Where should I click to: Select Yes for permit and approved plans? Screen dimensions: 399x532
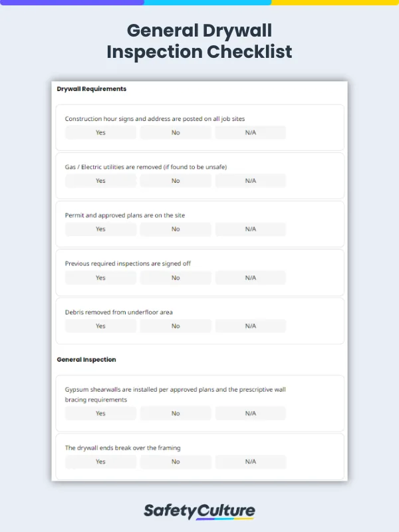(100, 229)
